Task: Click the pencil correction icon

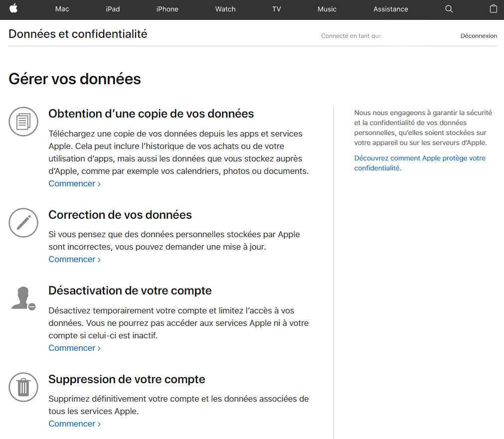Action: click(x=23, y=223)
